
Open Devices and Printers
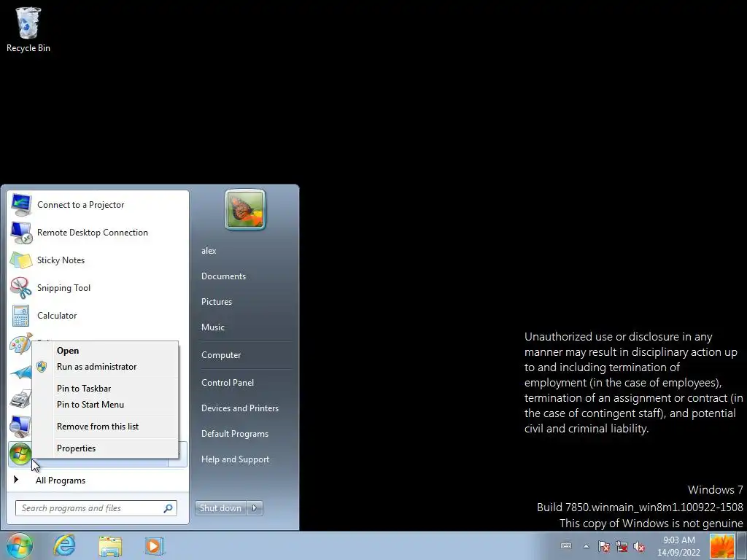pos(239,408)
